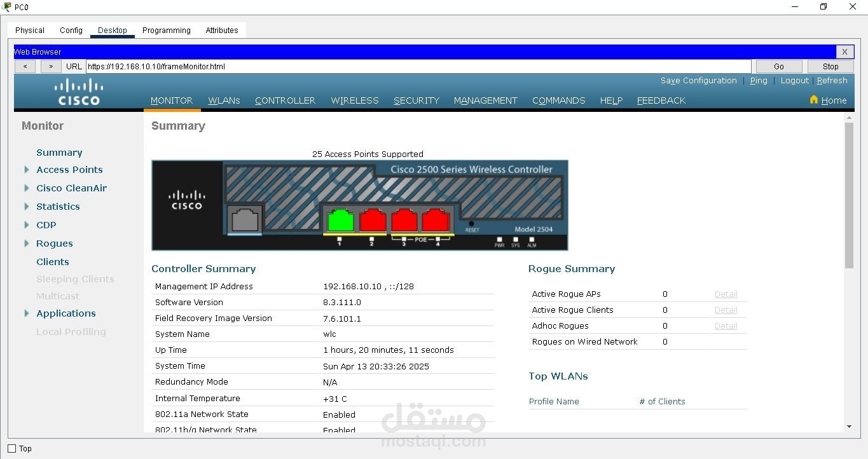The width and height of the screenshot is (868, 459).
Task: Open the CONTROLLER menu
Action: pyautogui.click(x=285, y=100)
